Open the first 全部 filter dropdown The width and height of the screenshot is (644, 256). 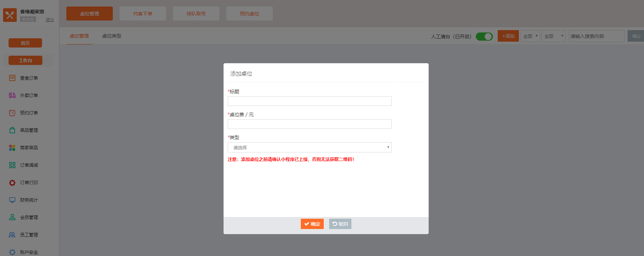(530, 36)
